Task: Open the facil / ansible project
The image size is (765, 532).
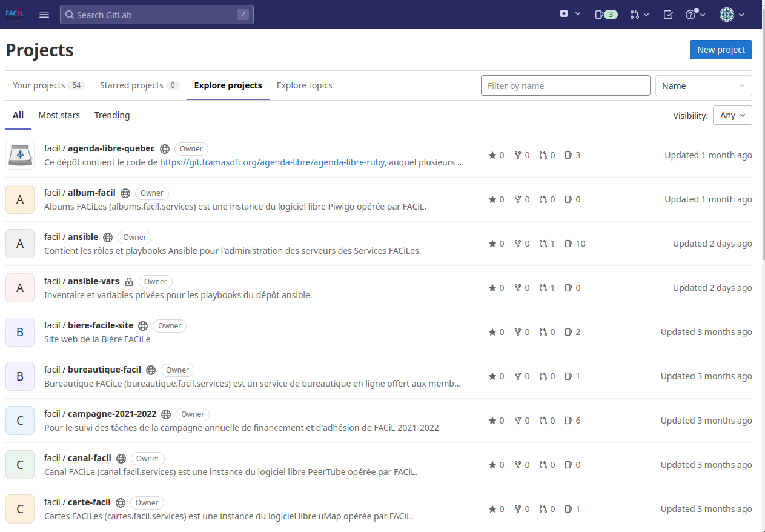Action: coord(71,237)
